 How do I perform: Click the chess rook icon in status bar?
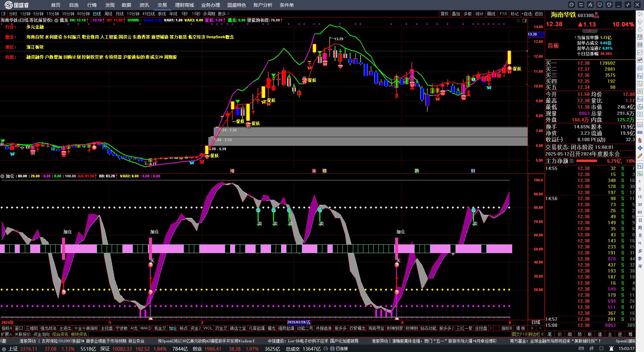point(611,349)
